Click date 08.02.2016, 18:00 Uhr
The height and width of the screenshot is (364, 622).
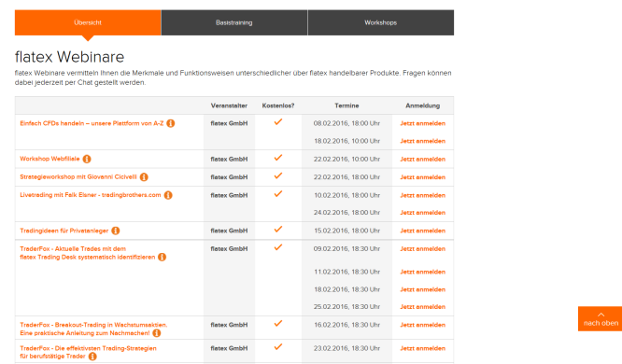pos(346,123)
